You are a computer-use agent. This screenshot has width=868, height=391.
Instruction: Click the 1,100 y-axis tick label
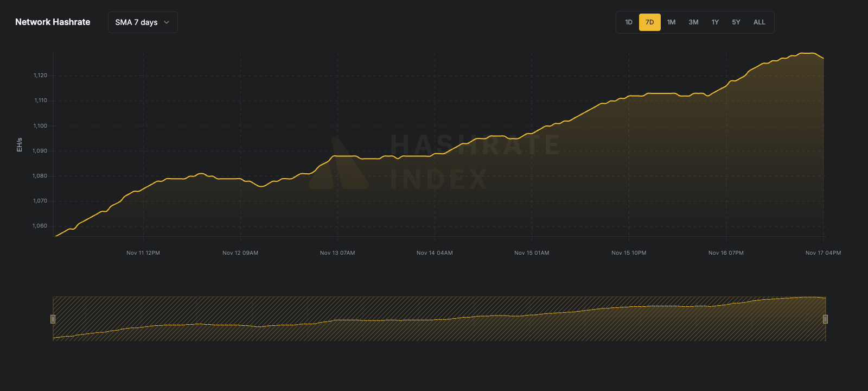[x=41, y=126]
